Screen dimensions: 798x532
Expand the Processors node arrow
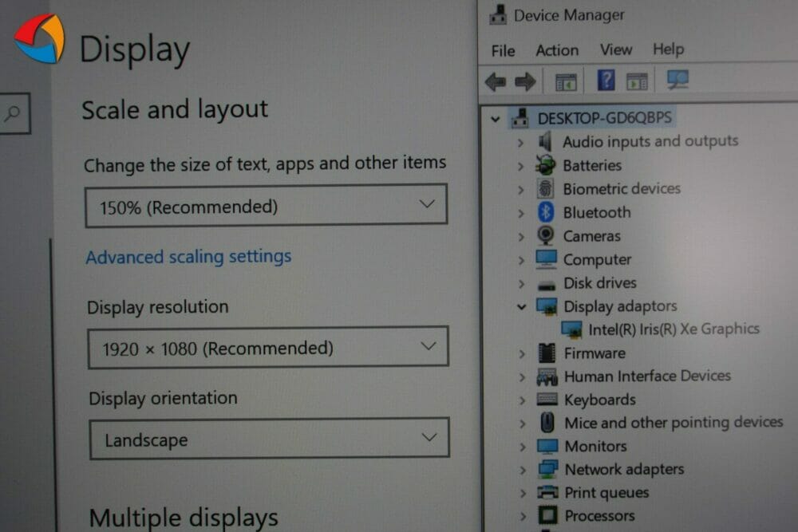(x=522, y=517)
